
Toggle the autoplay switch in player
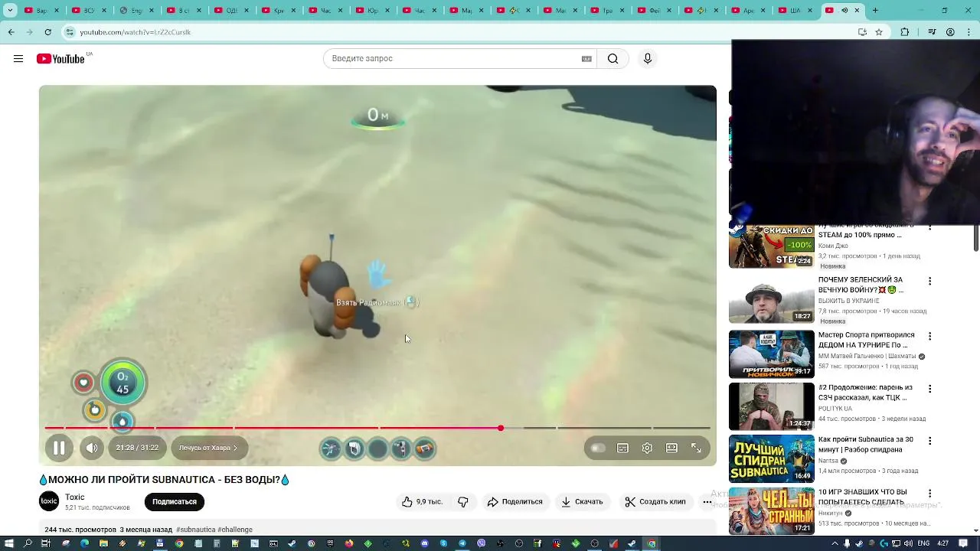point(598,448)
